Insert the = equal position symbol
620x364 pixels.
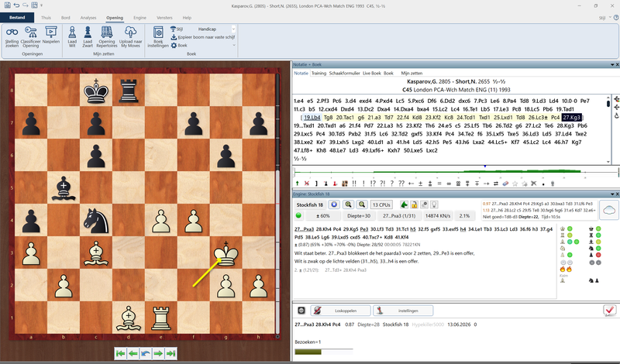coord(439,184)
